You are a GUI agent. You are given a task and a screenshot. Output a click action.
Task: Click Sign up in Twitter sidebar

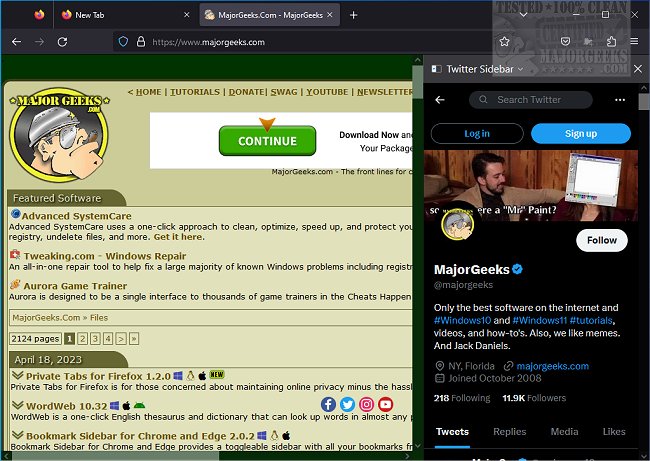pyautogui.click(x=581, y=134)
